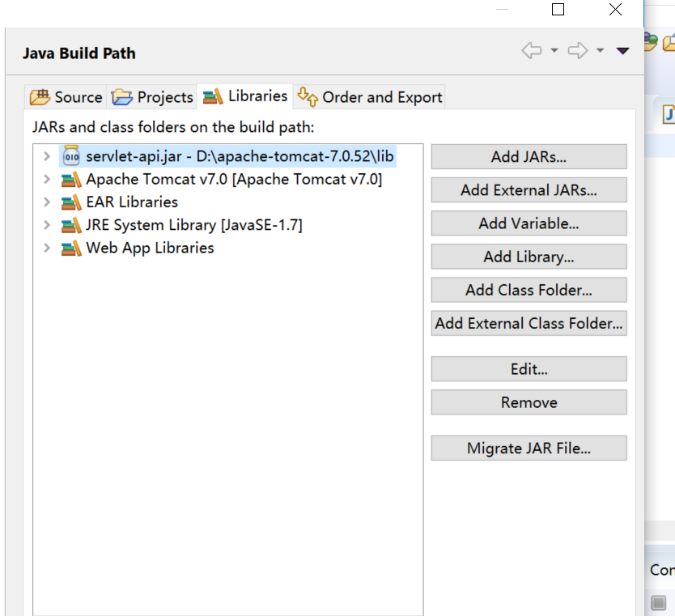Click the Web App Libraries icon
Viewport: 675px width, 616px height.
pos(70,249)
